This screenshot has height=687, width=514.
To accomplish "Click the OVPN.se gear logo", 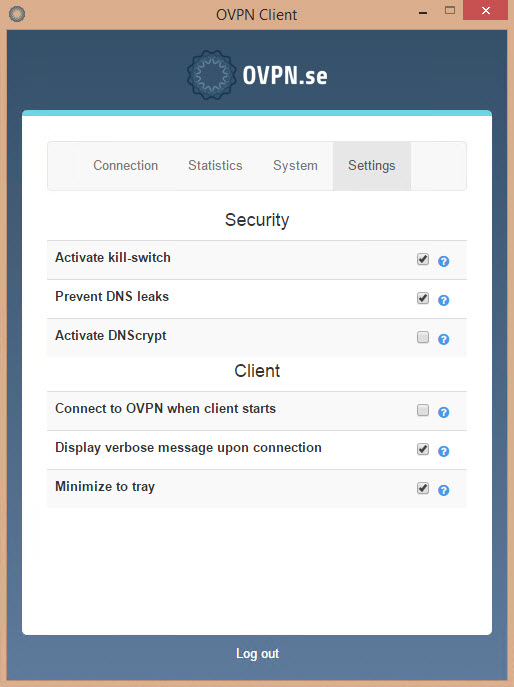I will click(x=212, y=74).
